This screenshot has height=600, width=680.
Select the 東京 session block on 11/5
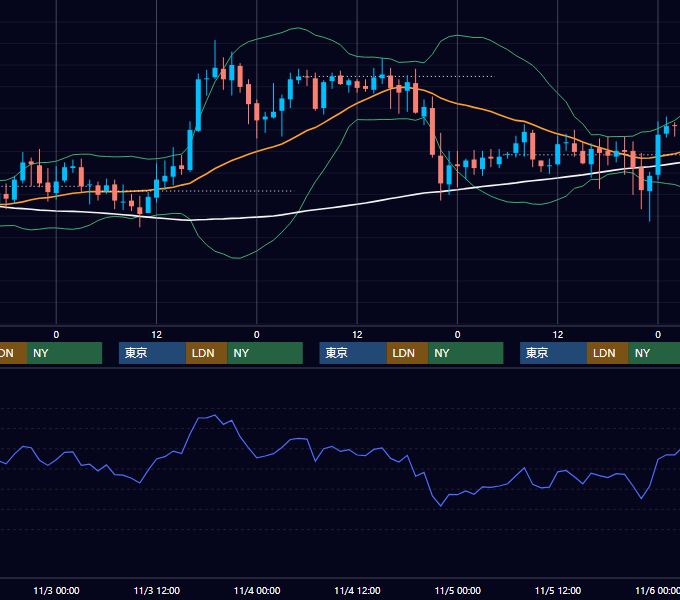click(554, 353)
